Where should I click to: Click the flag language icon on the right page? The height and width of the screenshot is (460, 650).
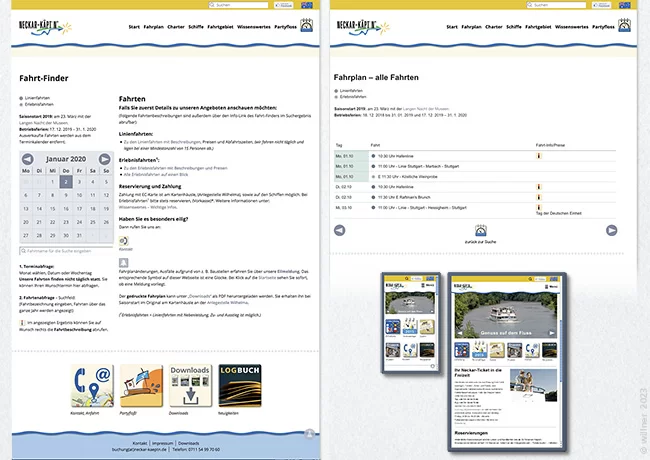click(625, 5)
